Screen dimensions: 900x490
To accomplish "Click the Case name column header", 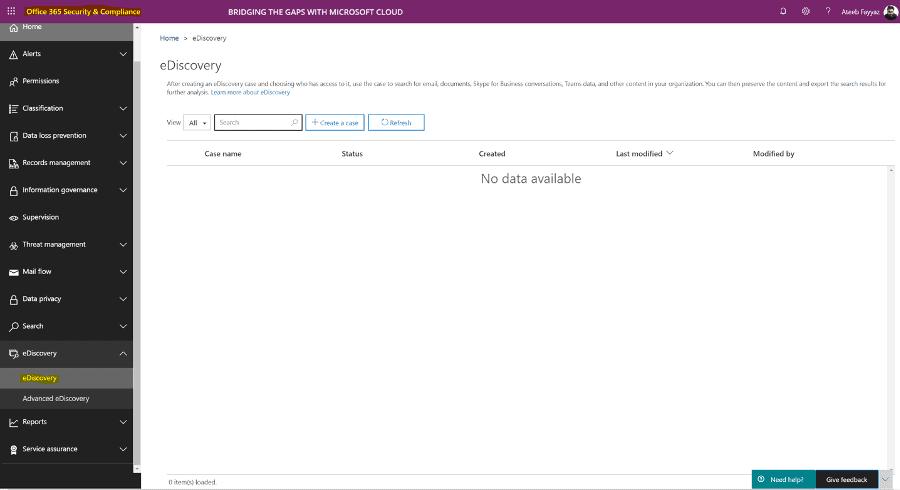I will [223, 154].
